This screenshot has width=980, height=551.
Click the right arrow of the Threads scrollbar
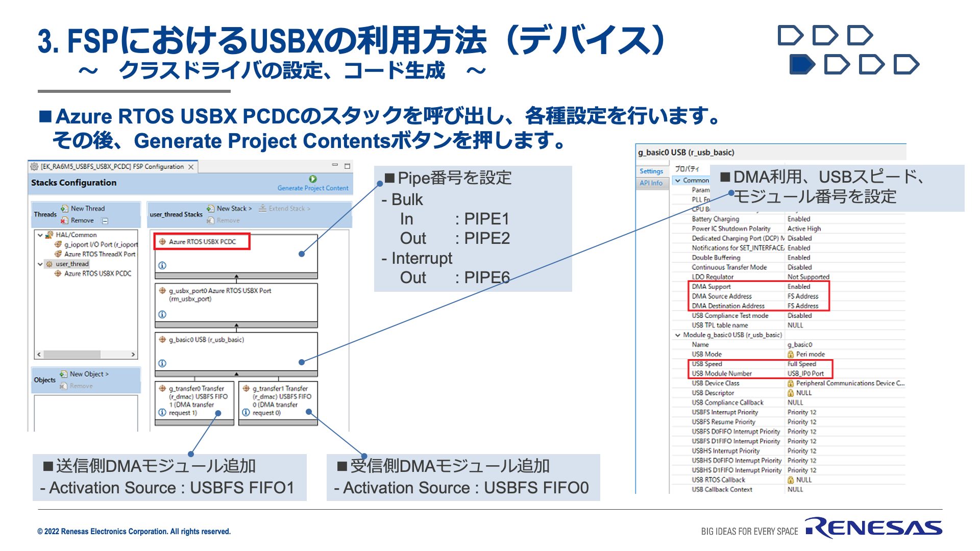point(133,355)
